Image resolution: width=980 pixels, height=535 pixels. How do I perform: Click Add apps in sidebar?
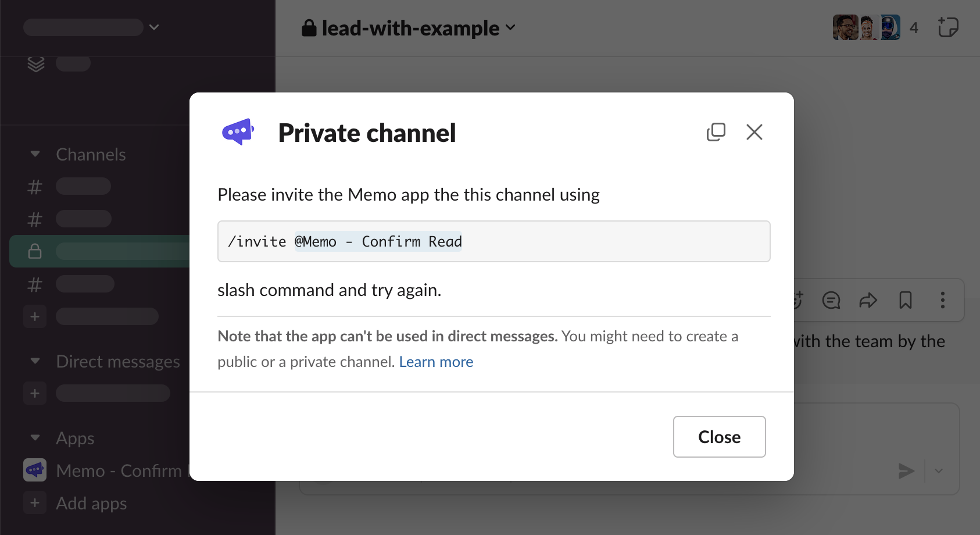click(91, 503)
